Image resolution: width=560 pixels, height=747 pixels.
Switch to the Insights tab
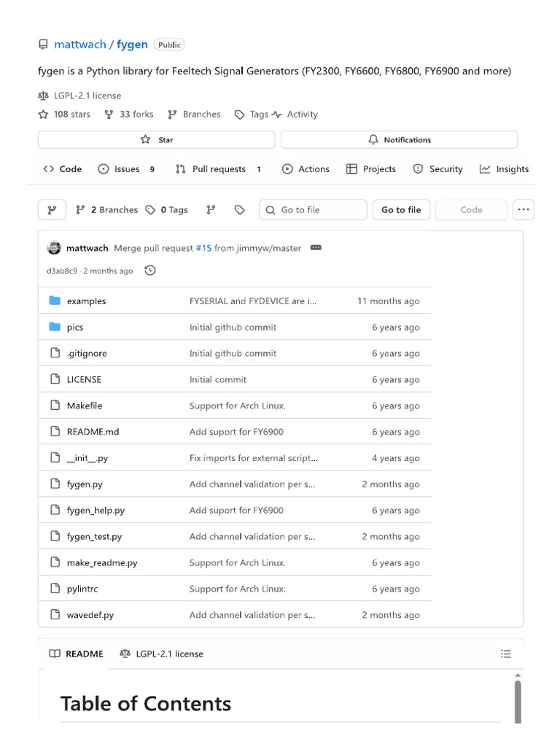[504, 169]
